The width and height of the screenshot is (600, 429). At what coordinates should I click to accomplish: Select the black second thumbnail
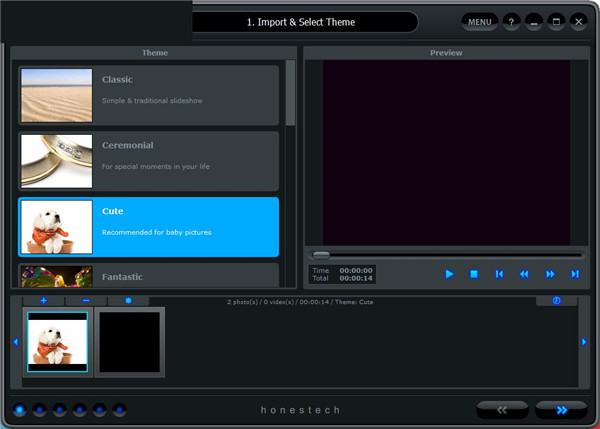point(129,341)
